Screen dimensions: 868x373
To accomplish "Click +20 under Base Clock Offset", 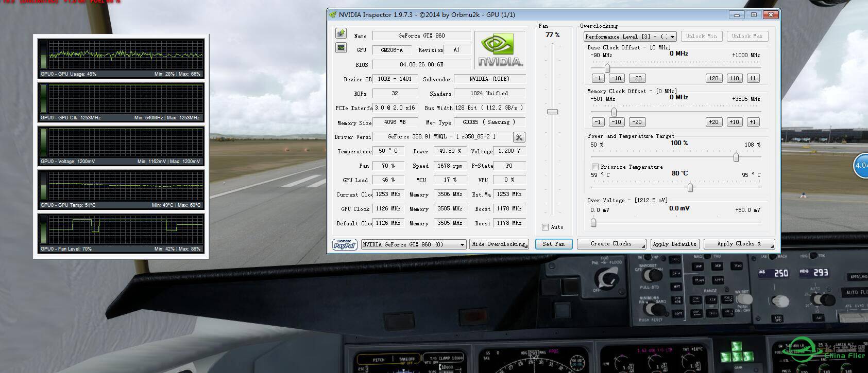I will point(713,78).
